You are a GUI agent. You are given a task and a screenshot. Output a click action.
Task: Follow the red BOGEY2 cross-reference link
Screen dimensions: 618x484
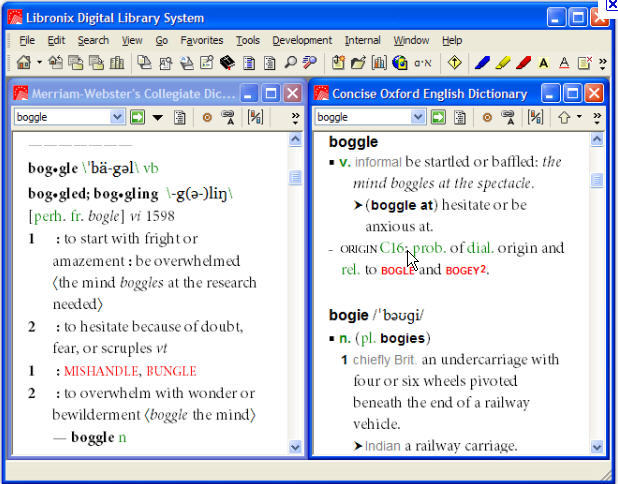(x=465, y=270)
